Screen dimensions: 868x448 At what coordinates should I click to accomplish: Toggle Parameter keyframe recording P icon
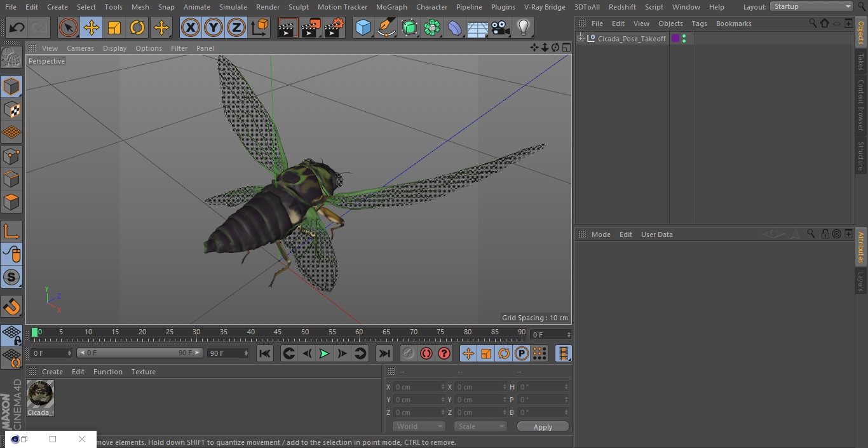coord(522,353)
